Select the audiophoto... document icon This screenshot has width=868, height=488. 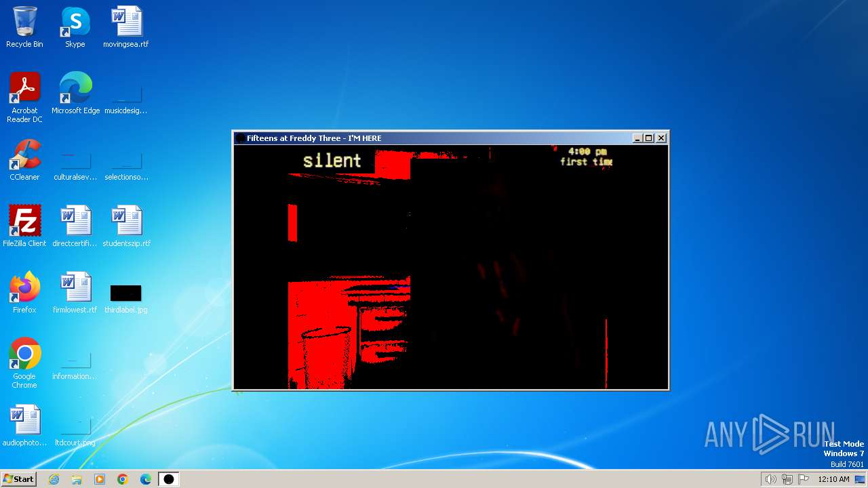pyautogui.click(x=24, y=426)
